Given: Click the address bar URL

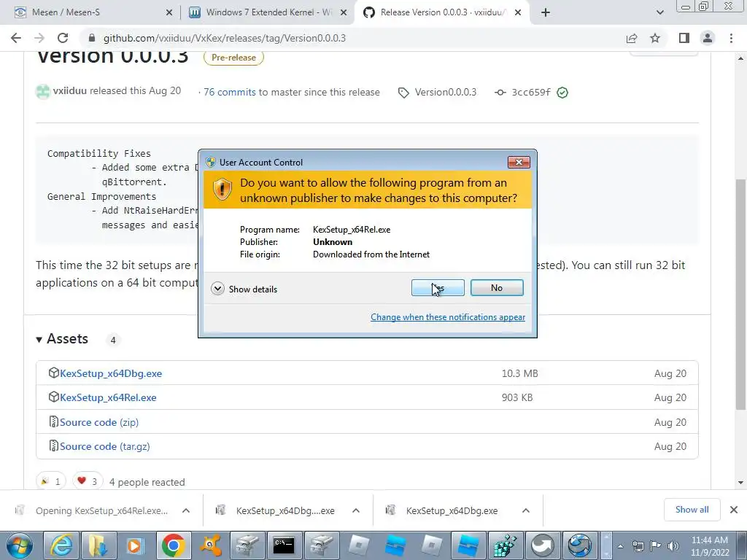Looking at the screenshot, I should click(225, 38).
